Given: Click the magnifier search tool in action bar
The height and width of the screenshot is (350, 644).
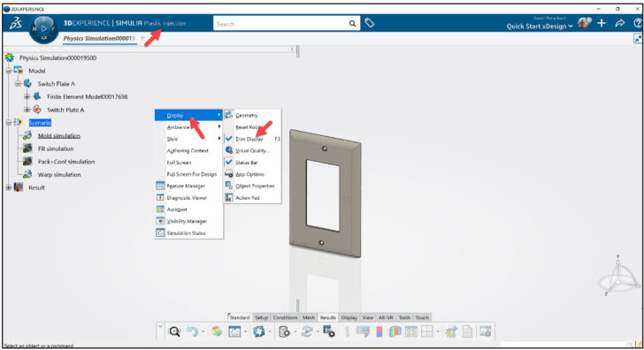Looking at the screenshot, I should click(x=174, y=331).
